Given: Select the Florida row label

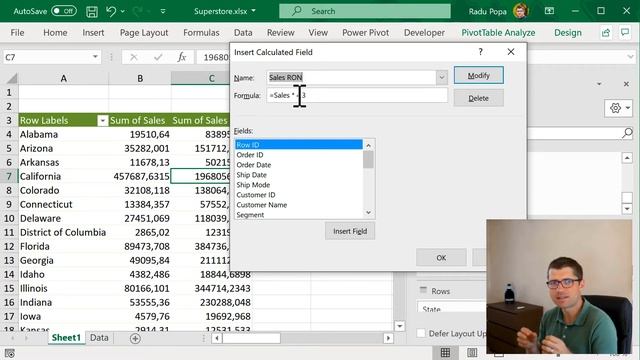Looking at the screenshot, I should pos(63,247).
